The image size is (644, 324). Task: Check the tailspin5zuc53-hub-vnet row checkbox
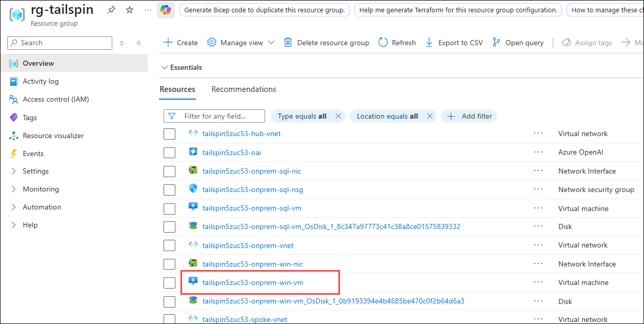[169, 134]
